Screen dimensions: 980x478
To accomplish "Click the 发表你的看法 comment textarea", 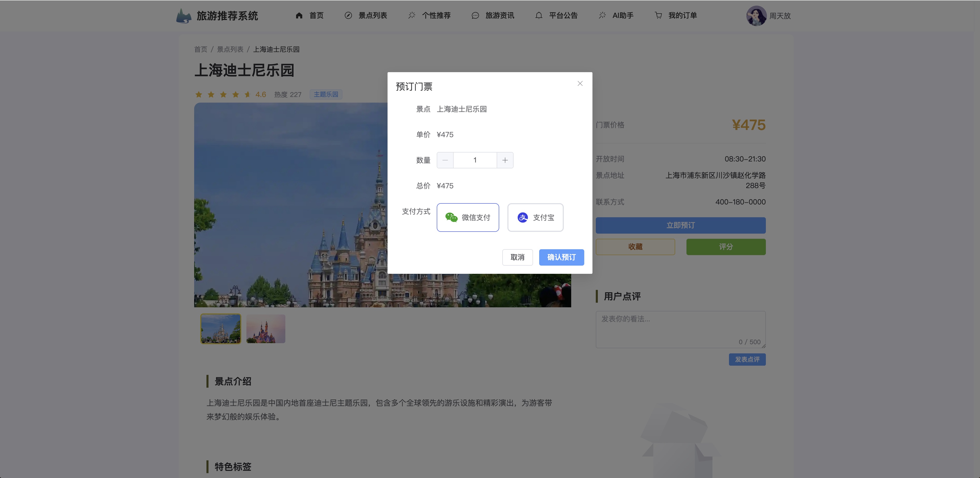I will 681,329.
